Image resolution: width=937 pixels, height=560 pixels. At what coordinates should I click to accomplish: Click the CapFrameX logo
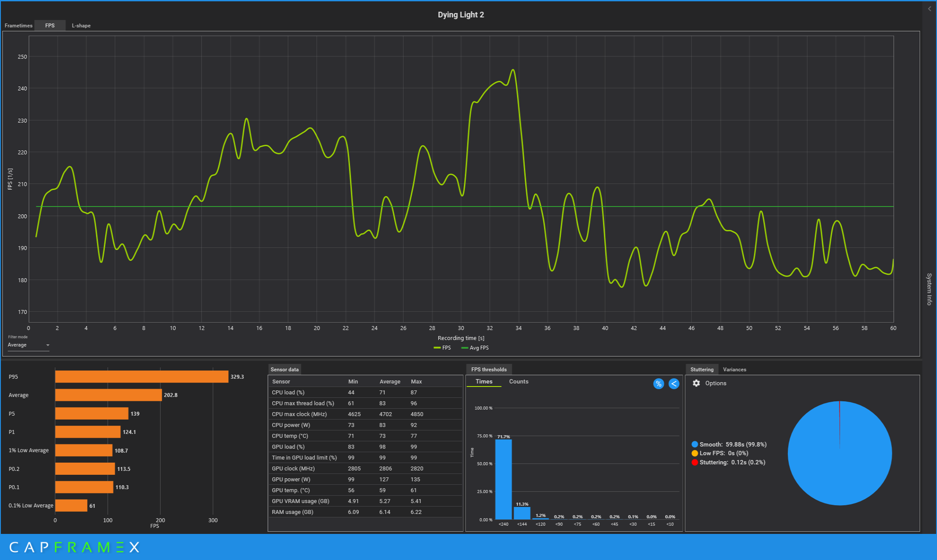[x=75, y=548]
